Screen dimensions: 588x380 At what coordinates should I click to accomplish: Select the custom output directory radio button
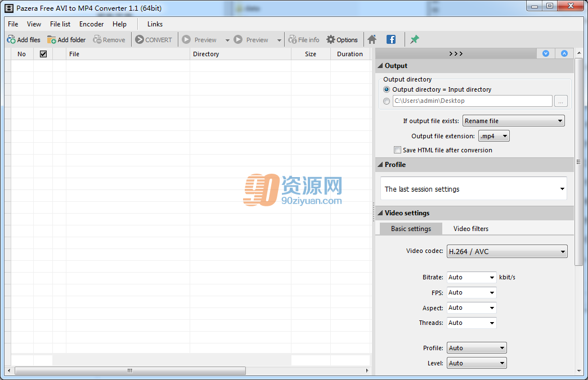click(387, 101)
